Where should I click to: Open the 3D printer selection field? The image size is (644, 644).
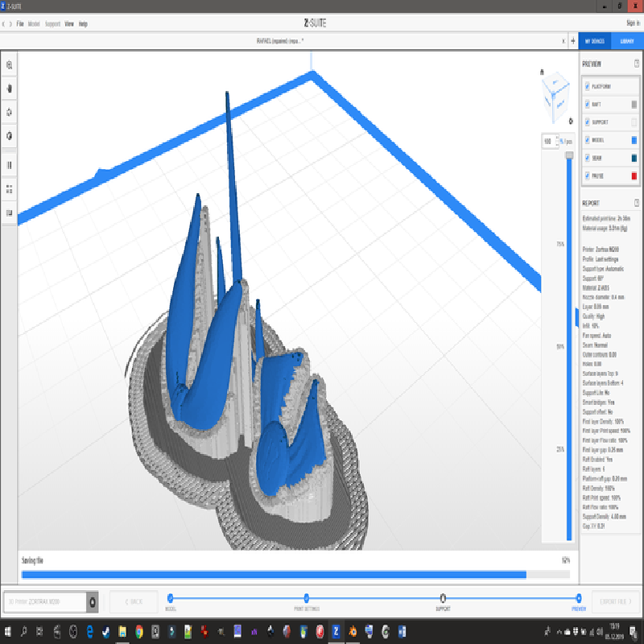[x=44, y=601]
